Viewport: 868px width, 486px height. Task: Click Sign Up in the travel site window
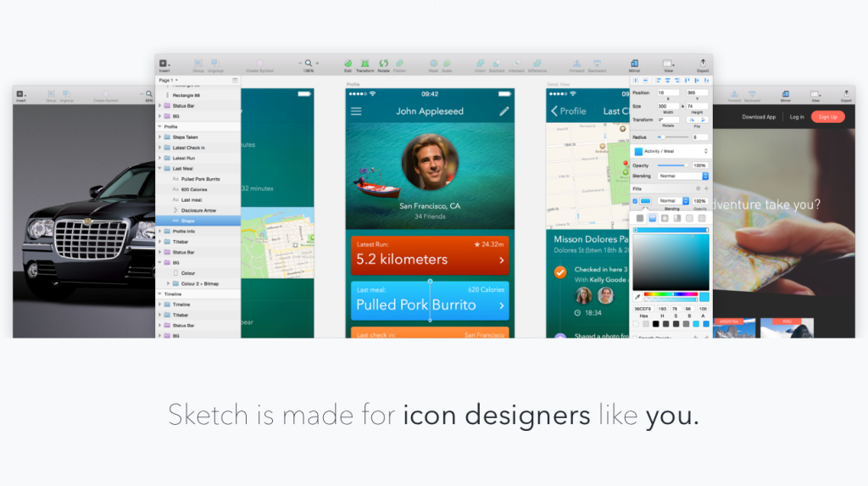coord(827,117)
